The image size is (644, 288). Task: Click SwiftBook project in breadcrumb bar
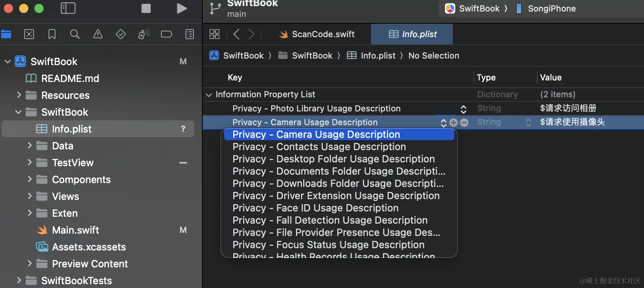coord(237,56)
